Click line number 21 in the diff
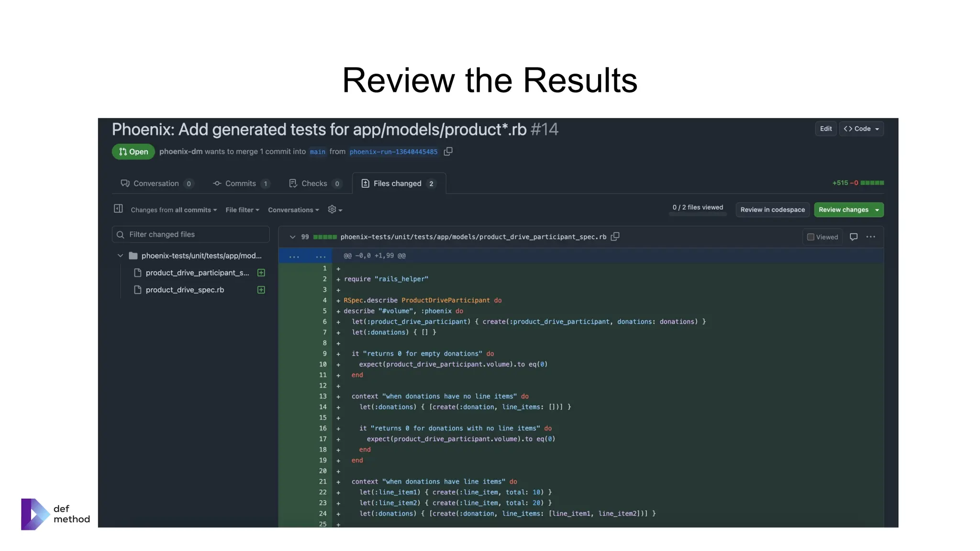The image size is (980, 551). point(323,482)
